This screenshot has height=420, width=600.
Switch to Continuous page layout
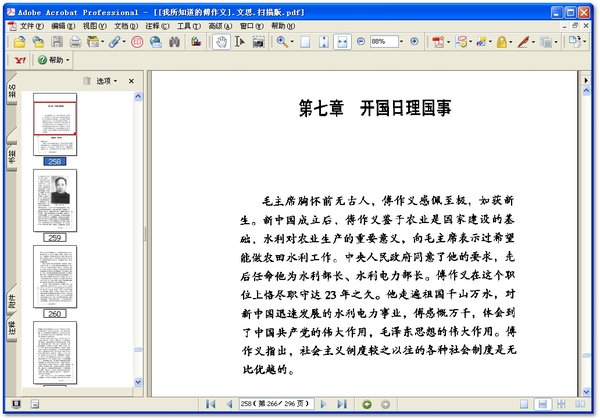click(x=543, y=404)
